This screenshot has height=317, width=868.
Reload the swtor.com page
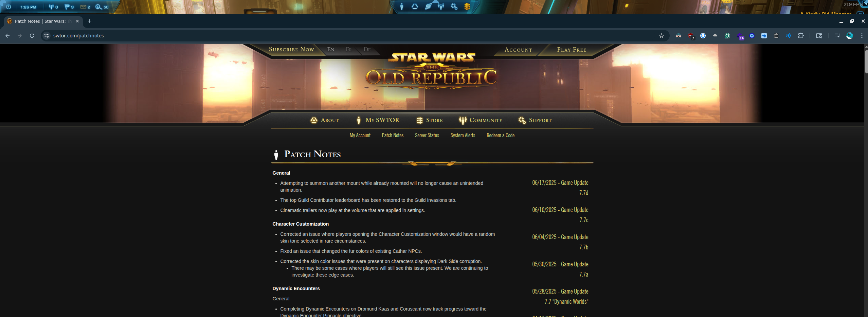coord(32,36)
